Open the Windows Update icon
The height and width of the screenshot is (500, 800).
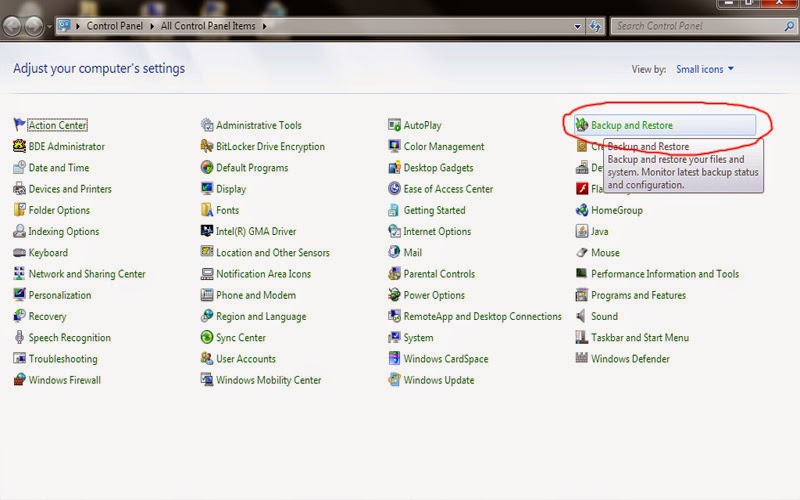coord(394,380)
